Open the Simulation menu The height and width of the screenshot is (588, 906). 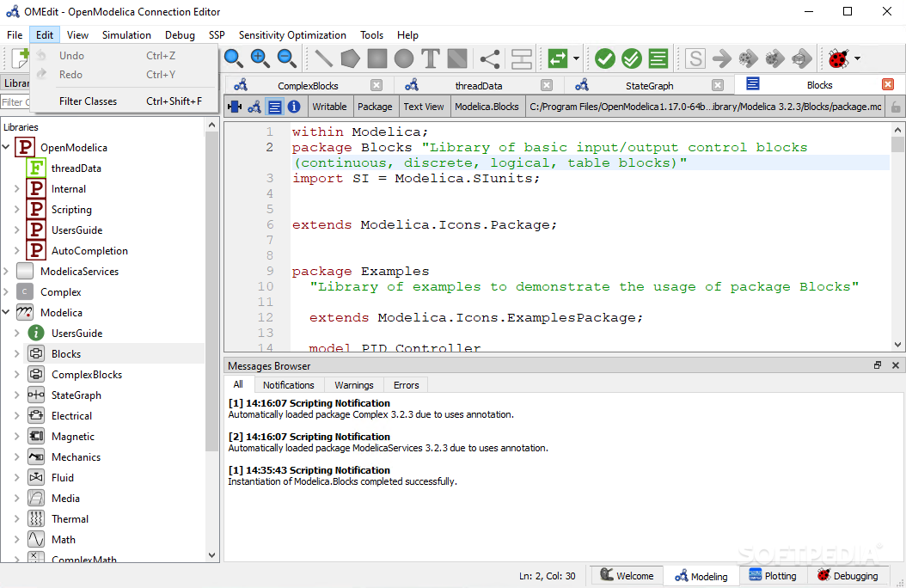(126, 35)
